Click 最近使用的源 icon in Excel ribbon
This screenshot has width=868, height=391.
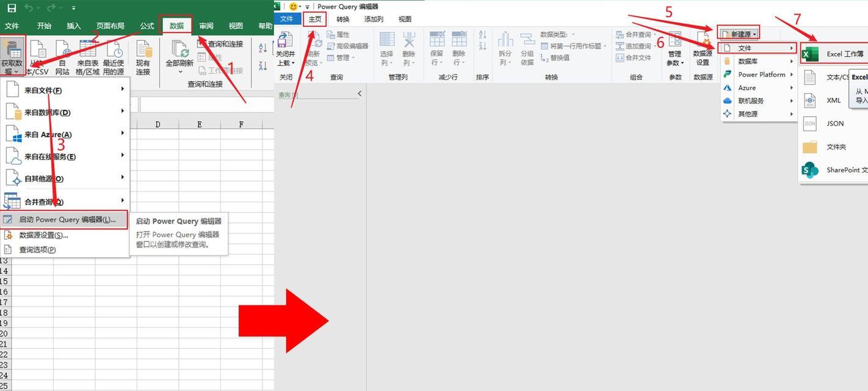(x=114, y=57)
